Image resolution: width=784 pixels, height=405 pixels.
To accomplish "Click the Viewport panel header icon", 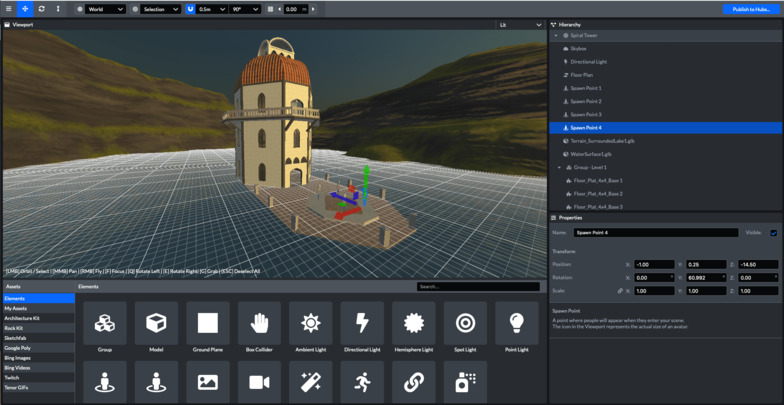I will [x=8, y=24].
